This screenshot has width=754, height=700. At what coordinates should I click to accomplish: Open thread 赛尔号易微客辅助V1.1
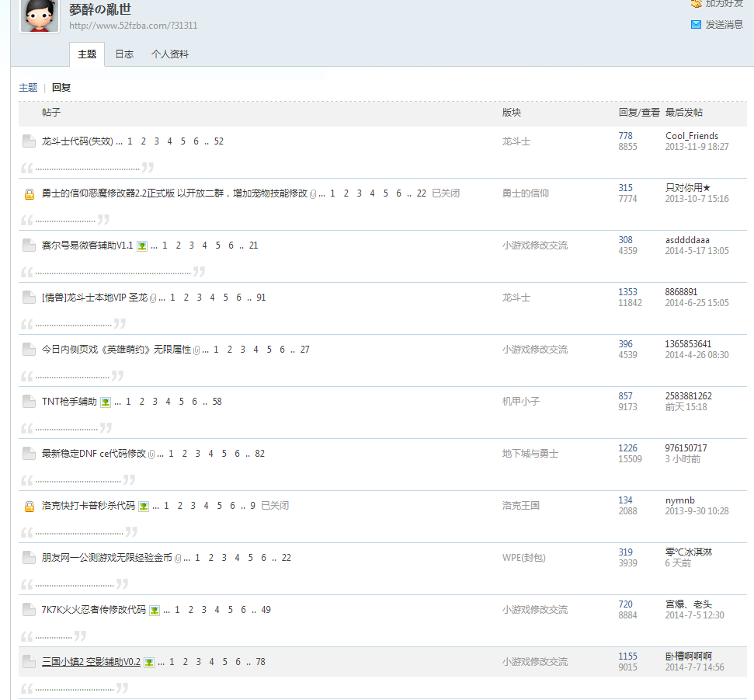(x=87, y=246)
